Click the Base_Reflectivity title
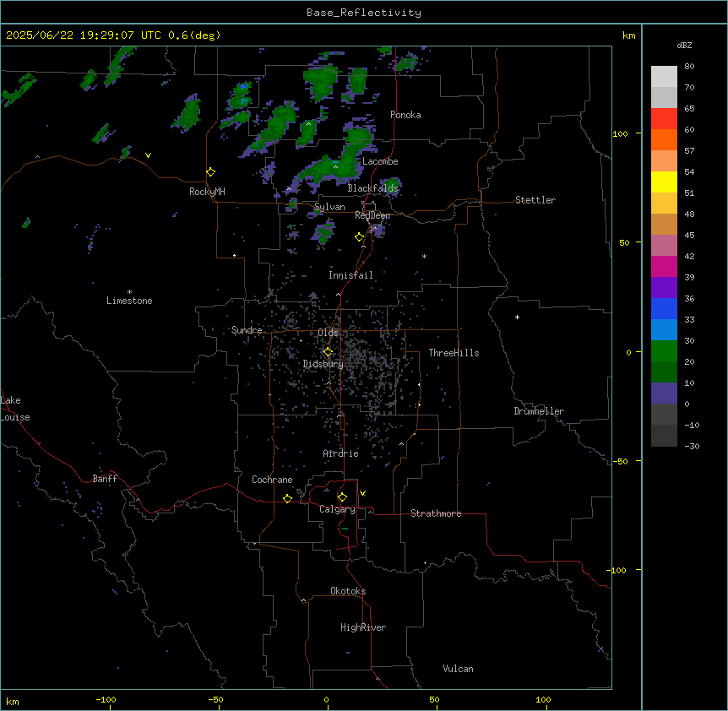728x711 pixels. (x=364, y=13)
